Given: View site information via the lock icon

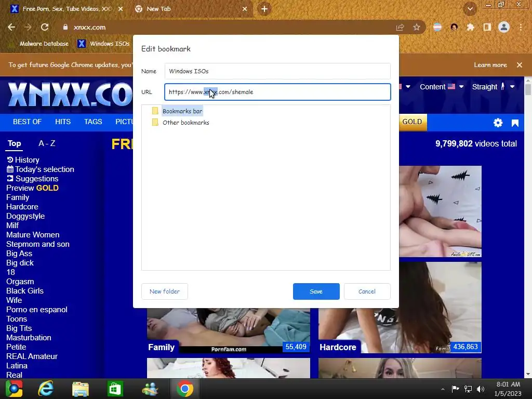Looking at the screenshot, I should pyautogui.click(x=65, y=27).
